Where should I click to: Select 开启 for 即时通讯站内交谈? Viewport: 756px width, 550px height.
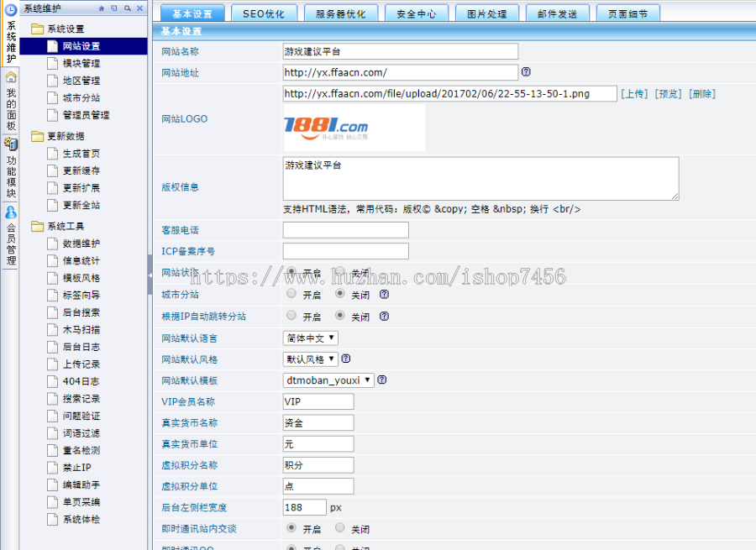tap(291, 527)
